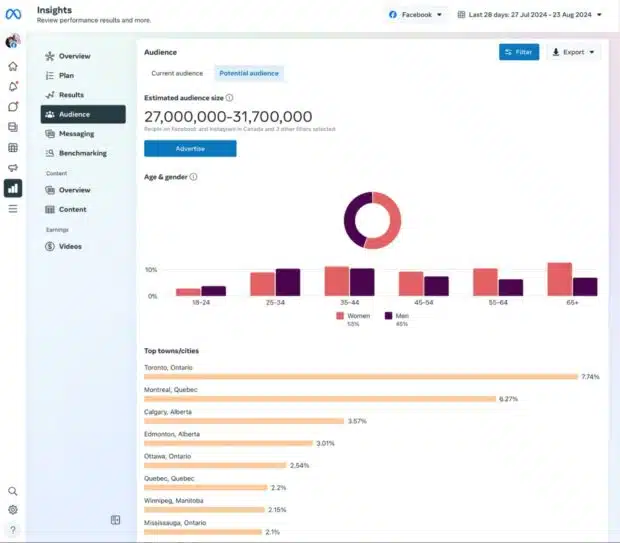The width and height of the screenshot is (620, 543).
Task: Open the Facebook platform dropdown
Action: pos(415,15)
